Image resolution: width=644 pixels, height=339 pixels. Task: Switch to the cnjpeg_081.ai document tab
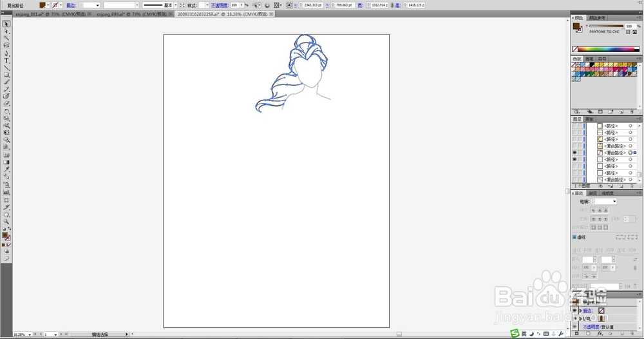50,14
